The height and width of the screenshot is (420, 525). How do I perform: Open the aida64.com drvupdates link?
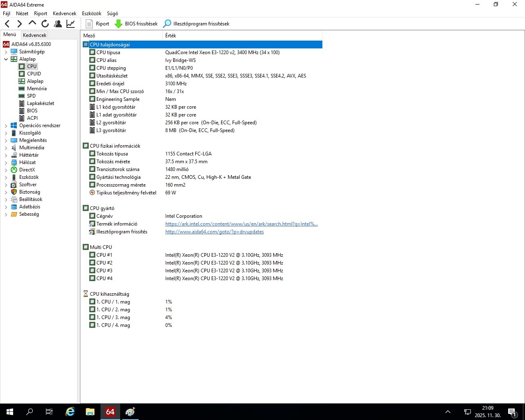tap(215, 232)
